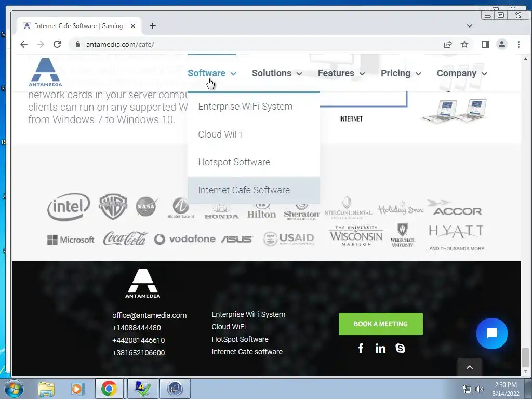The width and height of the screenshot is (532, 399).
Task: Visit Antamedia LinkedIn page
Action: point(380,348)
